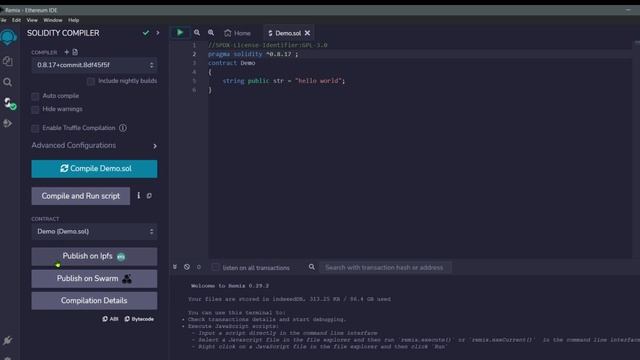
Task: Click the pragma solidity line in editor
Action: pos(253,54)
